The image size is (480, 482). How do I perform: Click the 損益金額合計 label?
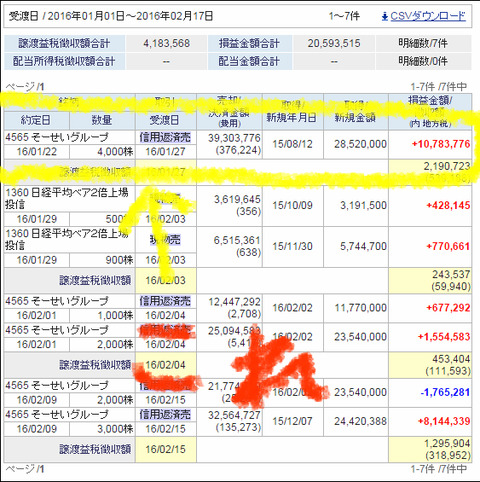click(249, 43)
